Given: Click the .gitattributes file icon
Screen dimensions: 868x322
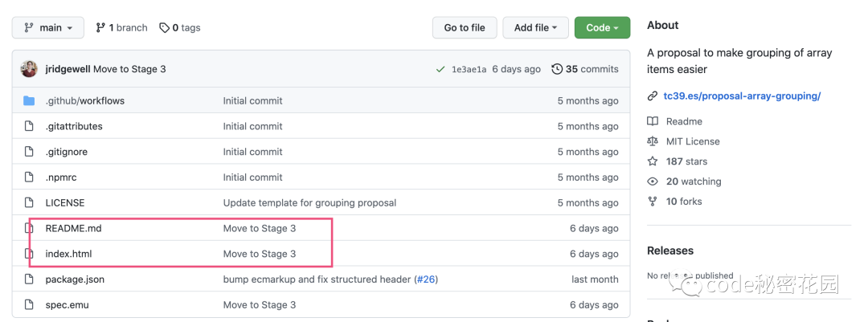Looking at the screenshot, I should click(30, 127).
